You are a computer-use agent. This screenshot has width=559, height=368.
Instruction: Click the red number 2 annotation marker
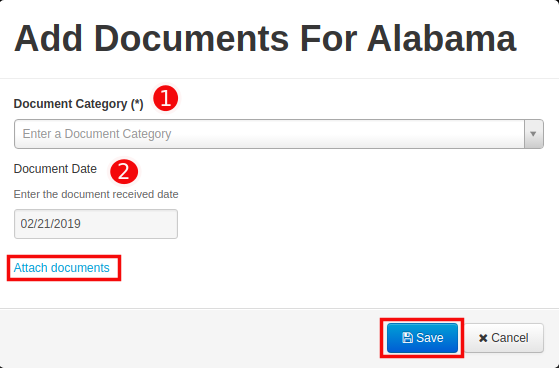click(x=124, y=172)
